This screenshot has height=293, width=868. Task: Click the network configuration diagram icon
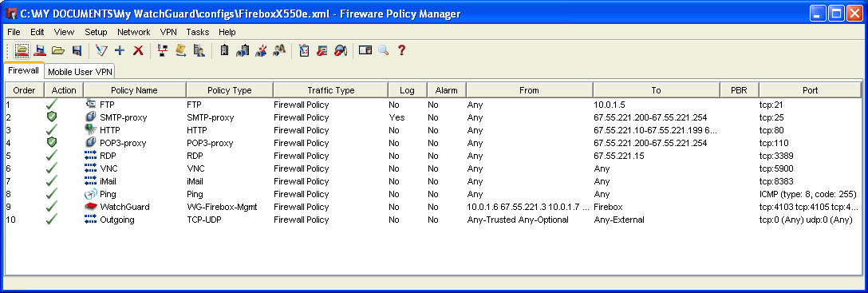click(162, 50)
